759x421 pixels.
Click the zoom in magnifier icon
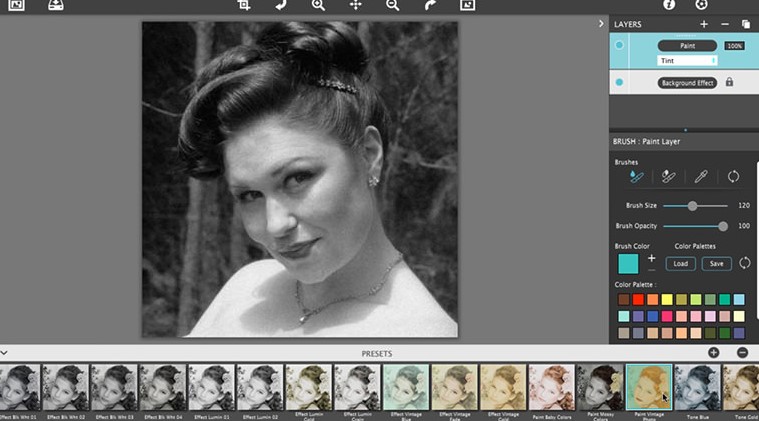[318, 5]
